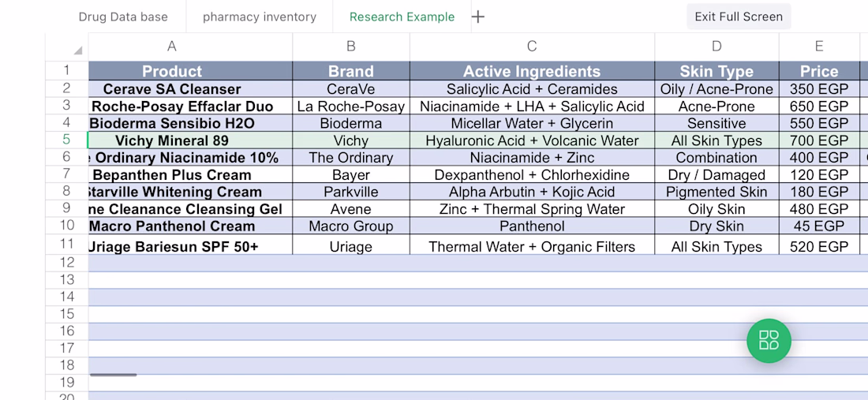Select the Vichy Mineral 89 cell
Viewport: 868px width, 400px height.
190,140
